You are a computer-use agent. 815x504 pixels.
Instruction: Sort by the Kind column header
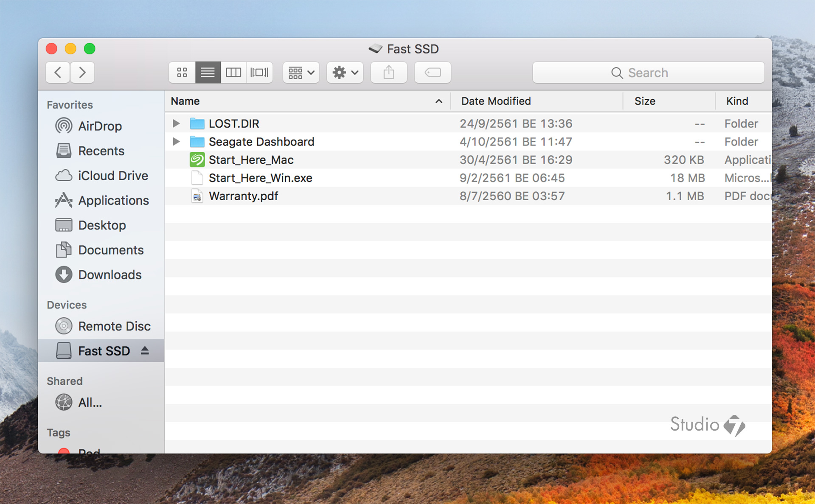744,101
